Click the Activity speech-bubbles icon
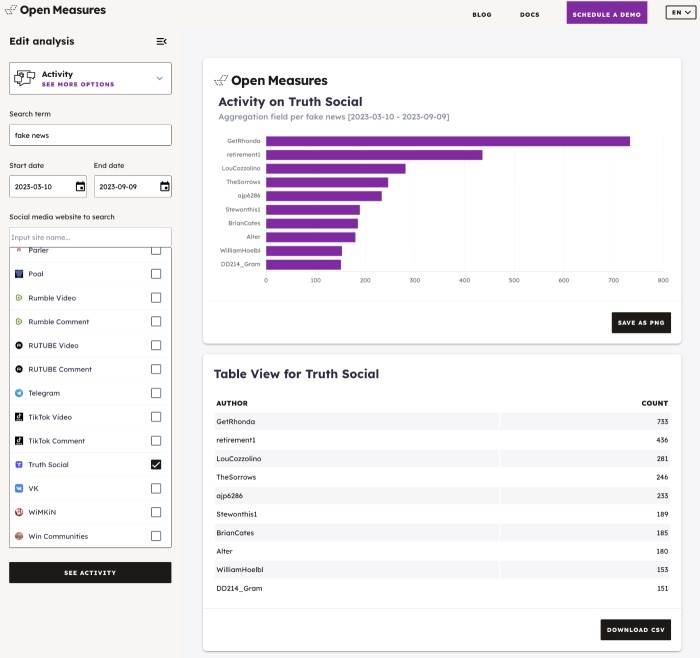700x658 pixels. [x=25, y=78]
